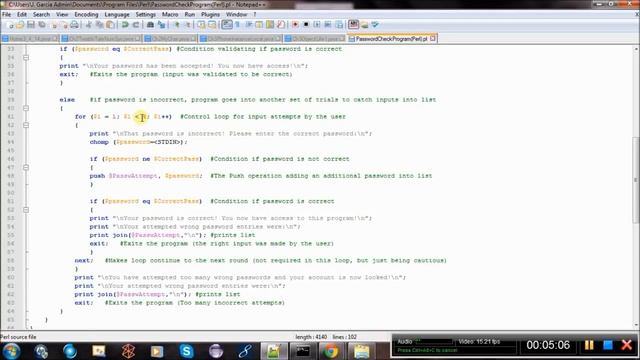Toggle synchronized vertical scrolling
This screenshot has height=360, width=640.
tap(201, 25)
